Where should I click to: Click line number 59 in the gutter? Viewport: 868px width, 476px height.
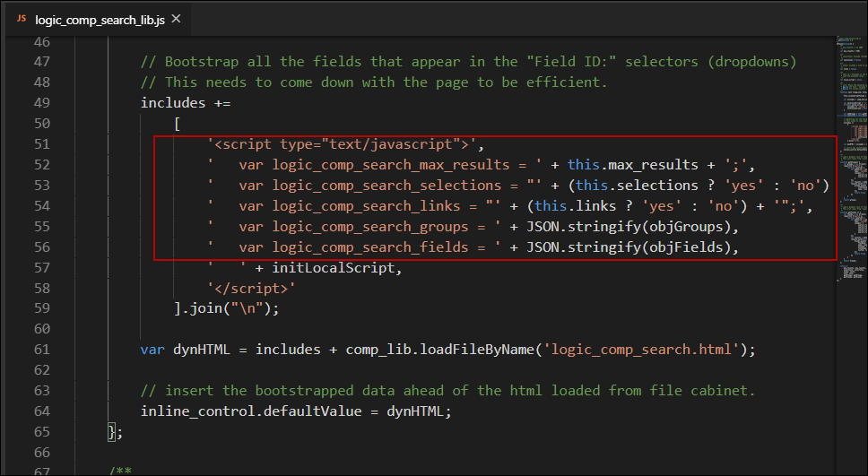tap(42, 307)
